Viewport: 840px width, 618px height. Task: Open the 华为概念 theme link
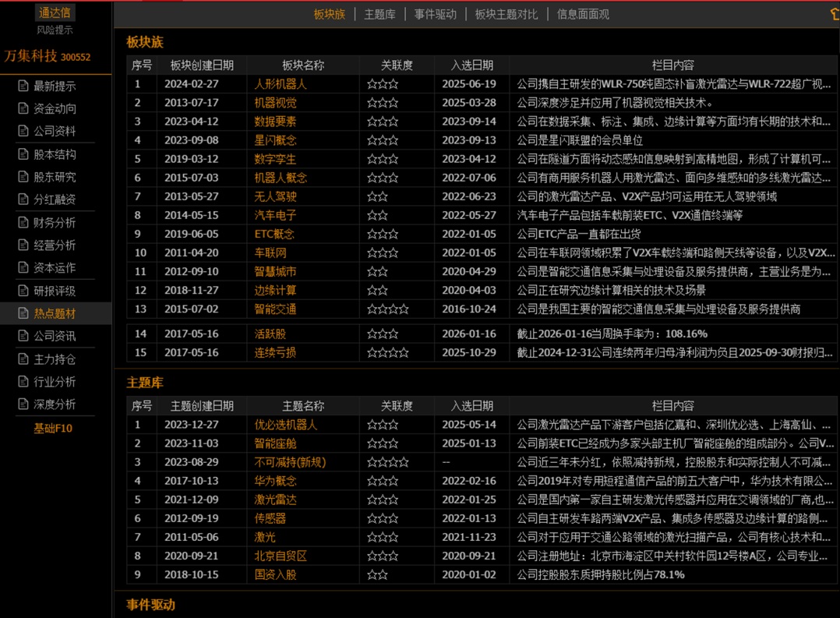point(275,482)
